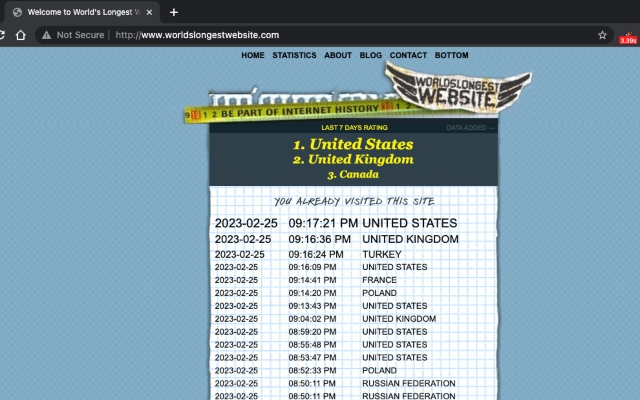Close the World's Longest Website tab
This screenshot has height=400, width=640.
tap(150, 12)
